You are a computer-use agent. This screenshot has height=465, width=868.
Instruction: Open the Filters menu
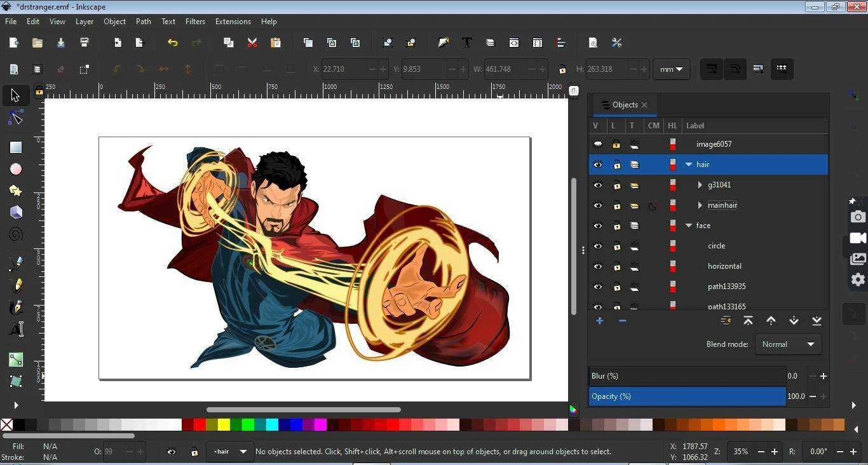pos(195,22)
